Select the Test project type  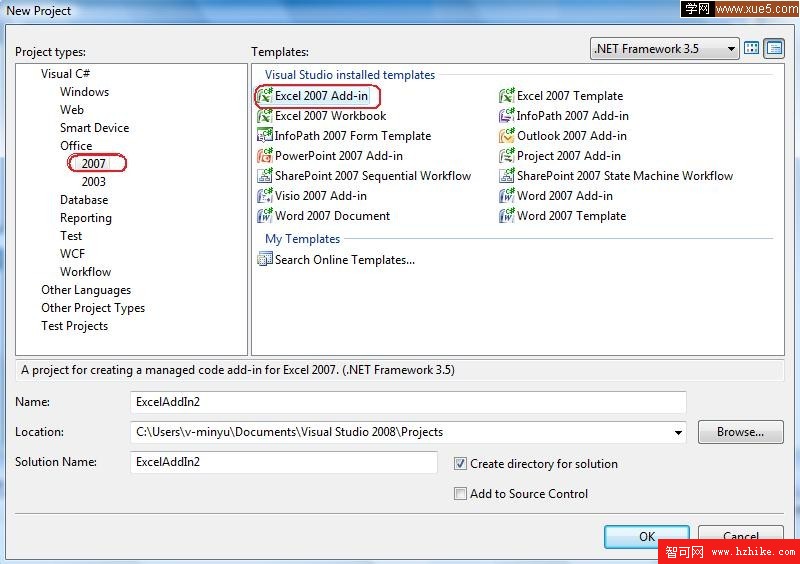(71, 236)
